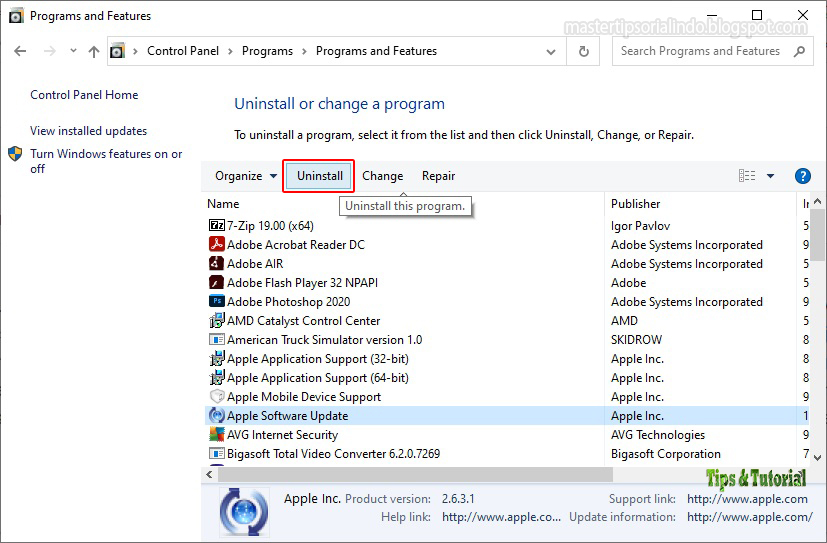Click the address bar location icon
The width and height of the screenshot is (827, 543).
(x=117, y=51)
